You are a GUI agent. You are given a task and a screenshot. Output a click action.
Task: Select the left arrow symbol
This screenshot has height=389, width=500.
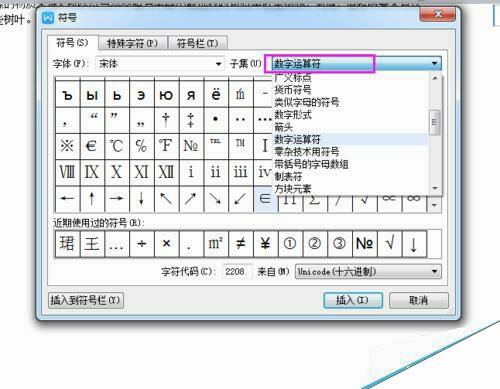click(67, 199)
